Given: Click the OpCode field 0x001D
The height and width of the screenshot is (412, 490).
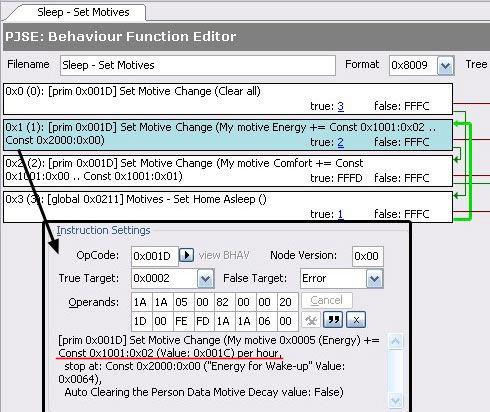Looking at the screenshot, I should click(x=155, y=256).
